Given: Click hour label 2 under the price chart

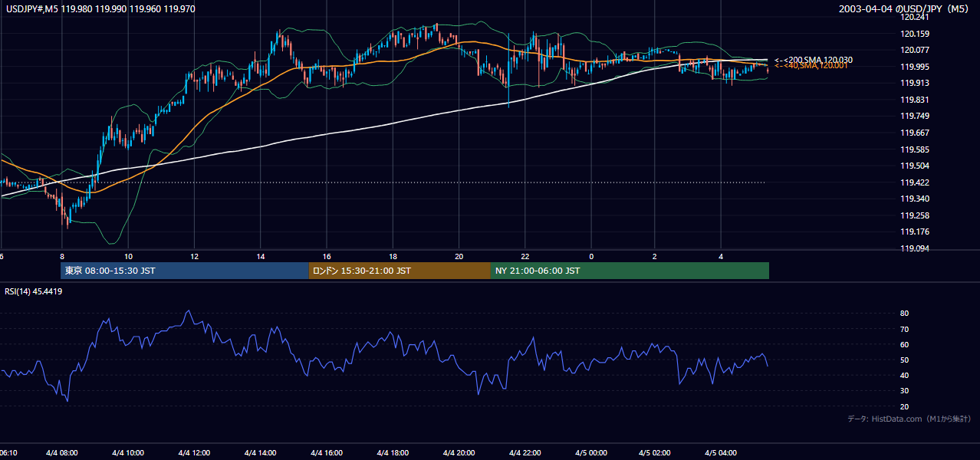Looking at the screenshot, I should [x=656, y=256].
